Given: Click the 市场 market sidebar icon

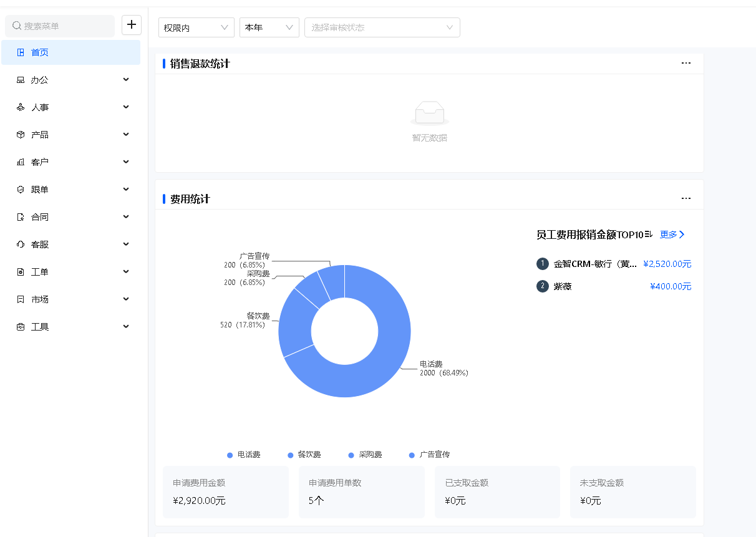Looking at the screenshot, I should pyautogui.click(x=21, y=299).
